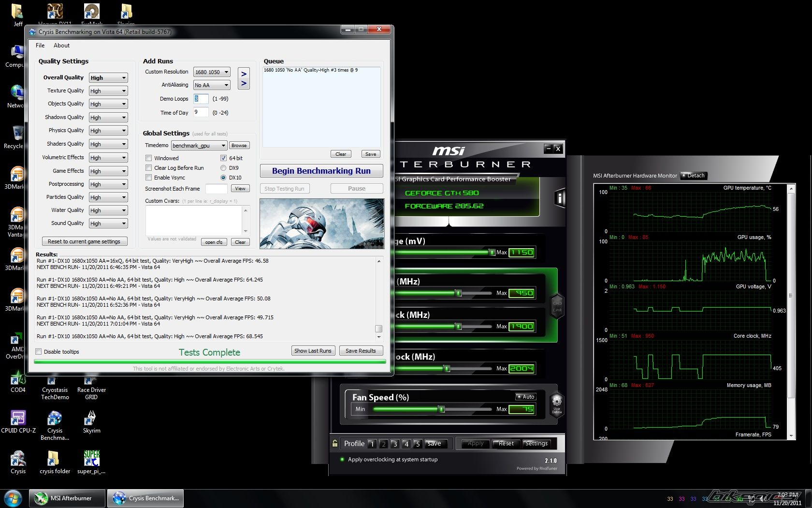The image size is (812, 508).
Task: Select Afterburner profile slot 3
Action: point(395,444)
